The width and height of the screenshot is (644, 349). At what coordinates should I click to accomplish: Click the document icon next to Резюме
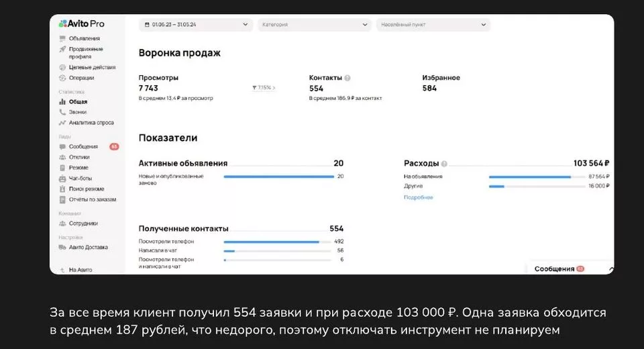[62, 168]
